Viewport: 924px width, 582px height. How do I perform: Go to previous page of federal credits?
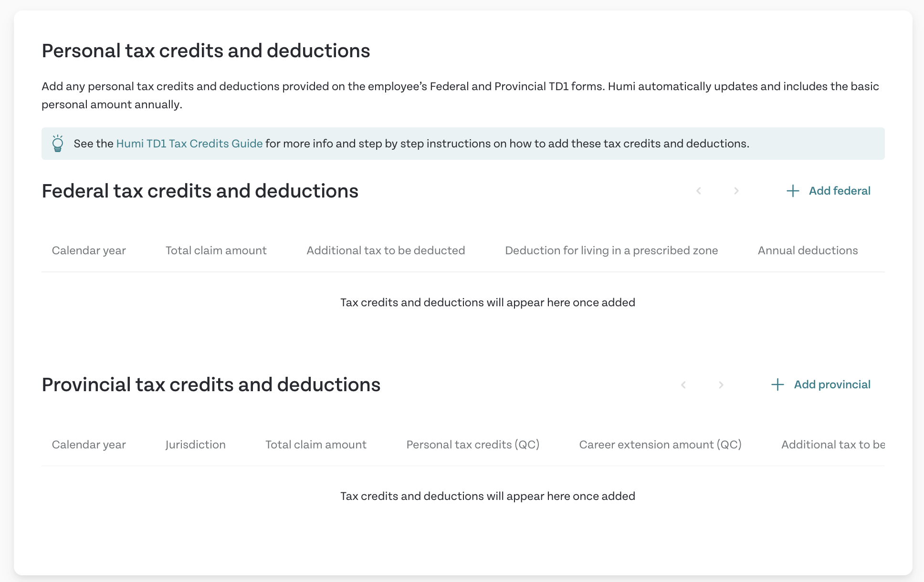click(x=699, y=191)
